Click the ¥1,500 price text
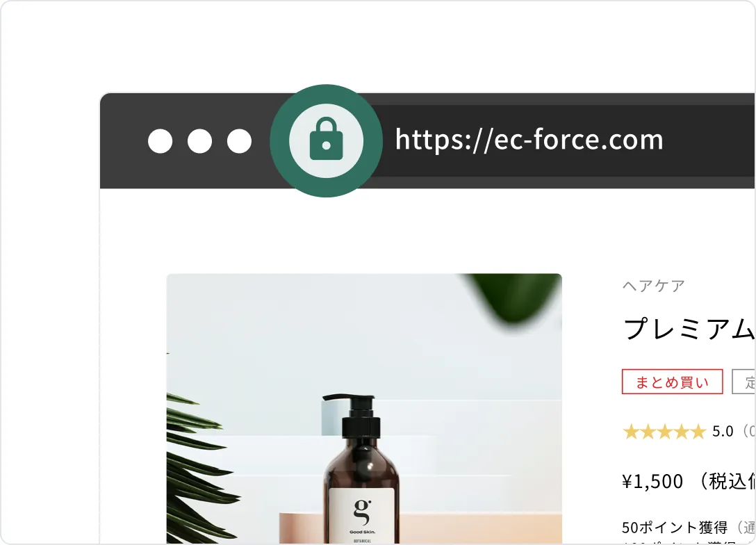756x545 pixels. tap(652, 481)
